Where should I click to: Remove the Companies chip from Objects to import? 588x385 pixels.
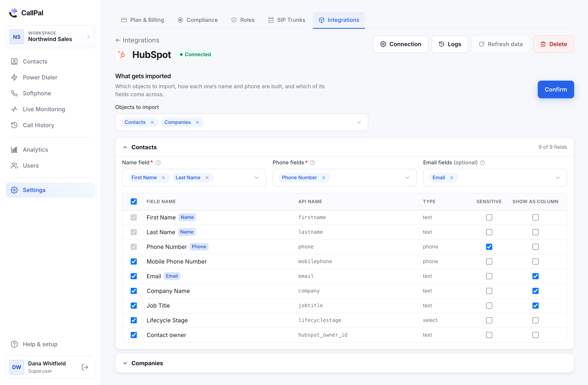197,122
